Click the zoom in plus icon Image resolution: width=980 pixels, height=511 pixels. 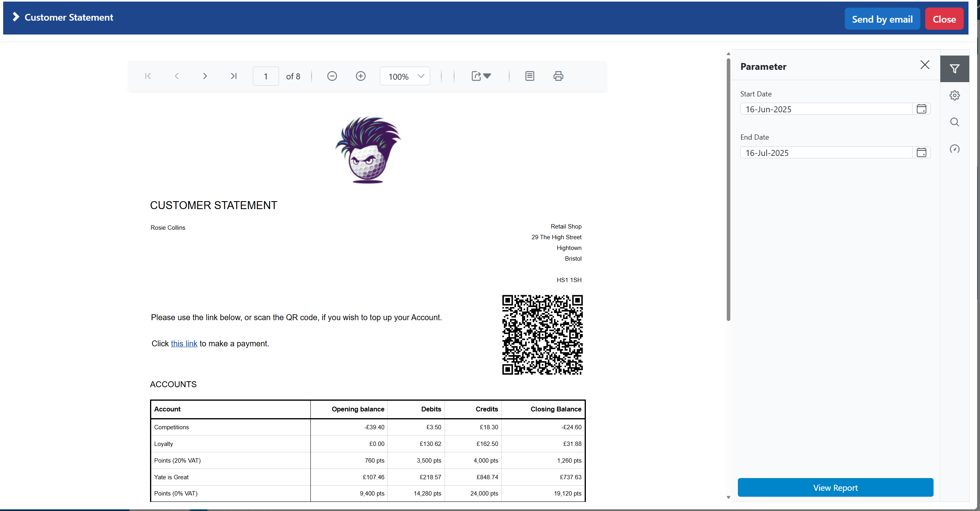click(x=360, y=76)
